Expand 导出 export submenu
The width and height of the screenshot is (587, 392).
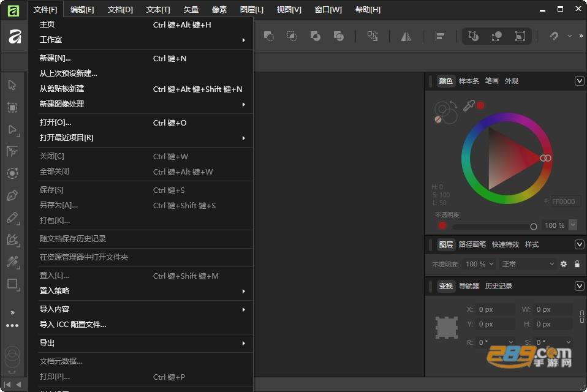tap(141, 343)
